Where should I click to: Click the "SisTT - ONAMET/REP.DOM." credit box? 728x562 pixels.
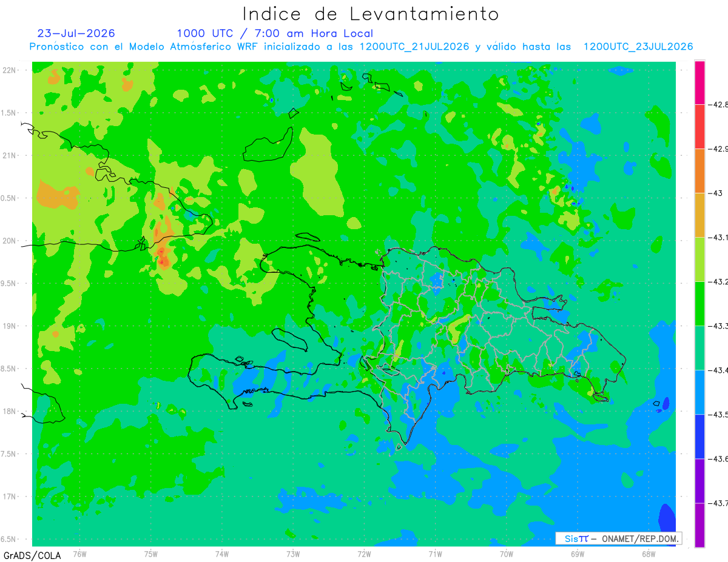pos(619,538)
